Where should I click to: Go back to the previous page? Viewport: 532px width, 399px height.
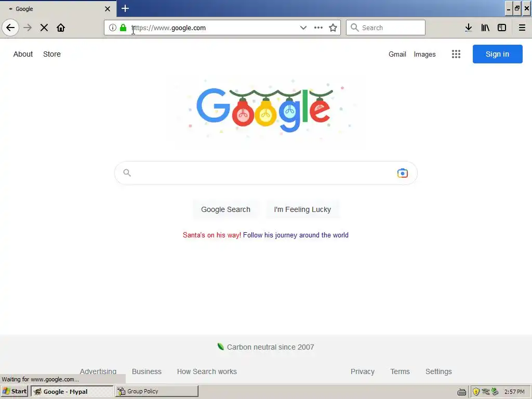coord(10,28)
